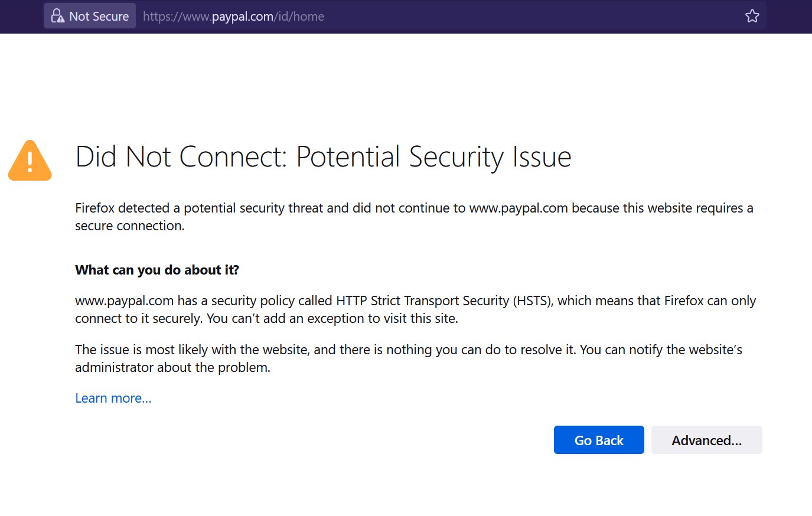Click the Go Back button
Viewport: 812px width, 516px height.
click(599, 440)
